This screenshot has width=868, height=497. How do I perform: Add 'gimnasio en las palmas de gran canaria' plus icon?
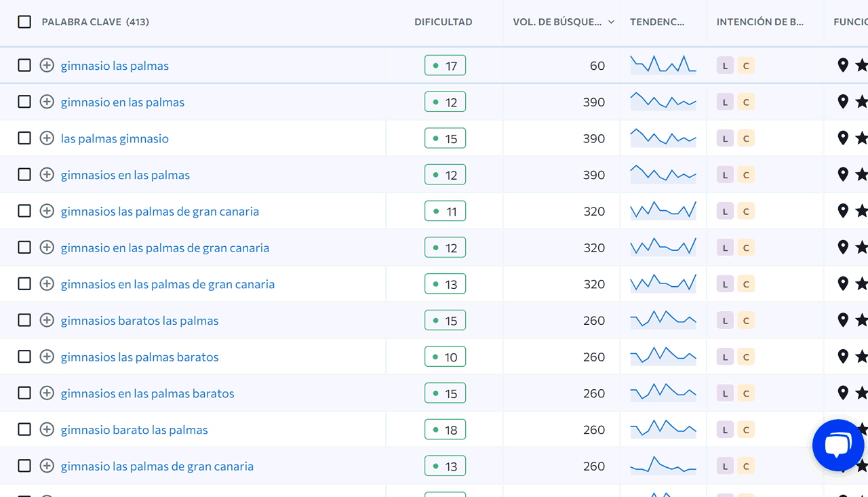47,247
